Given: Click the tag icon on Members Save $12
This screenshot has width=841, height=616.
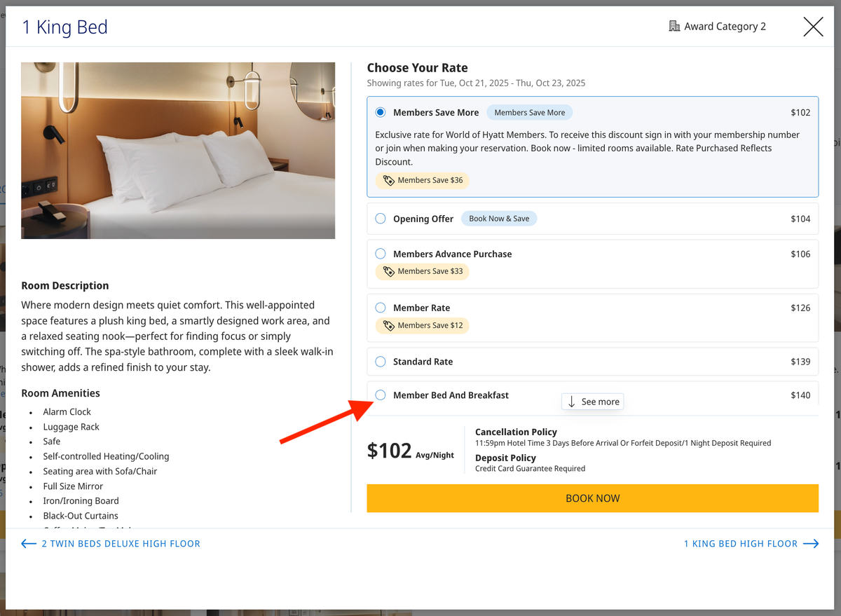Looking at the screenshot, I should [390, 325].
